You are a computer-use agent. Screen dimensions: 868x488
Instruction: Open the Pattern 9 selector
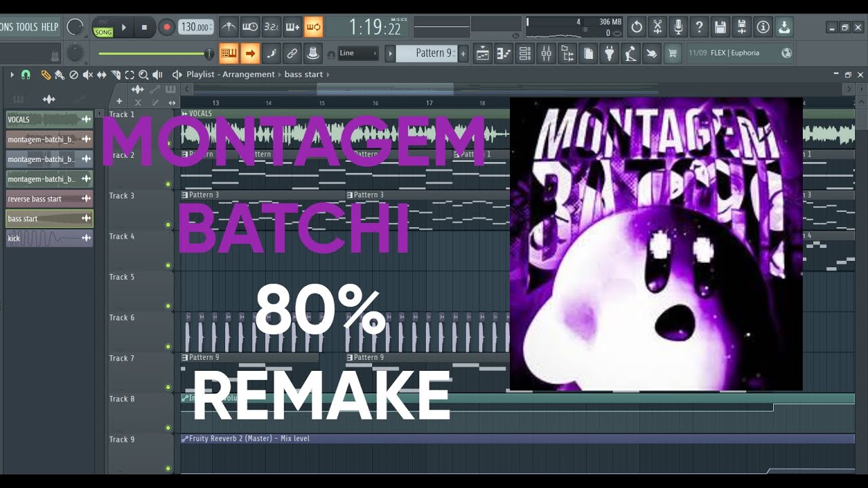427,53
